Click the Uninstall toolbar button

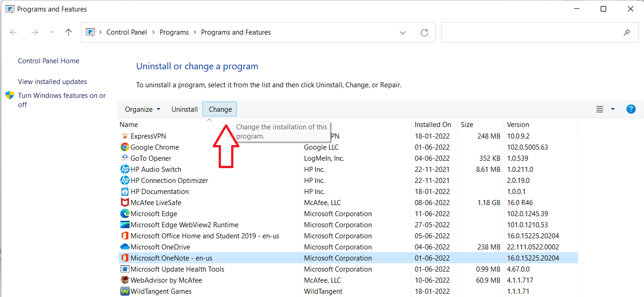(x=185, y=109)
